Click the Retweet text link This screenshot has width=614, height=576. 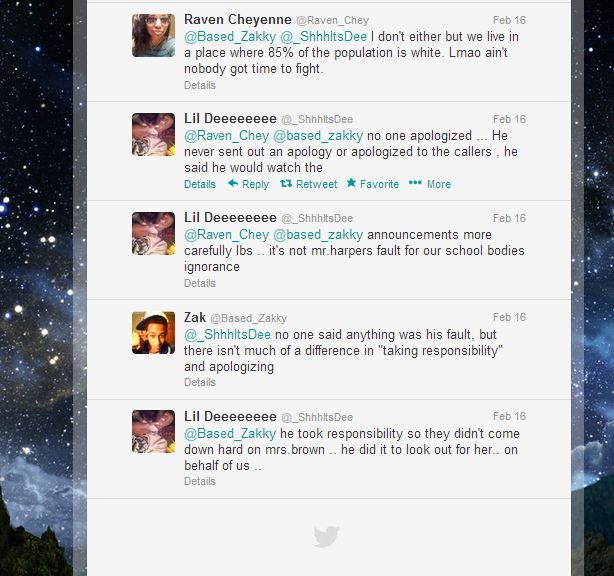coord(316,184)
